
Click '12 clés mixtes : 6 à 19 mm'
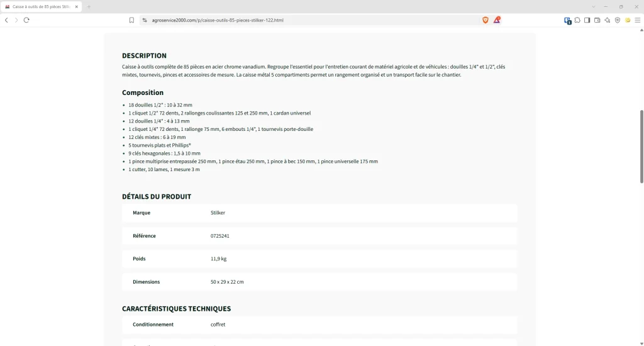click(157, 137)
